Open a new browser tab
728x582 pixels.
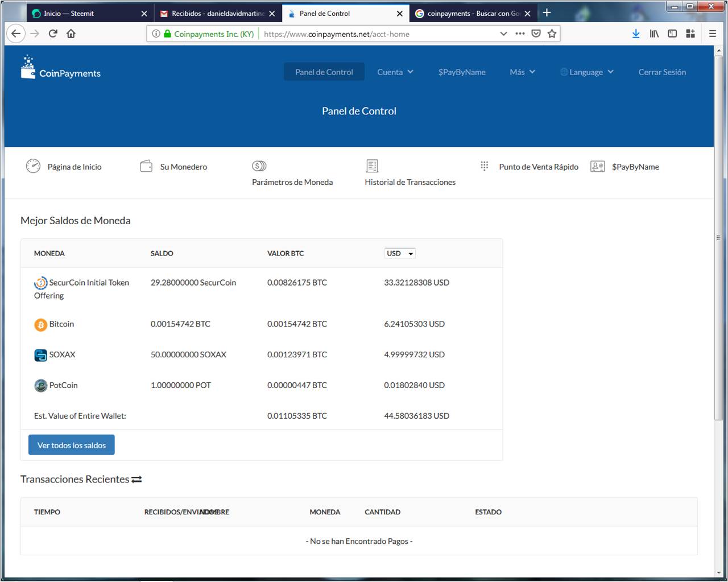click(547, 13)
